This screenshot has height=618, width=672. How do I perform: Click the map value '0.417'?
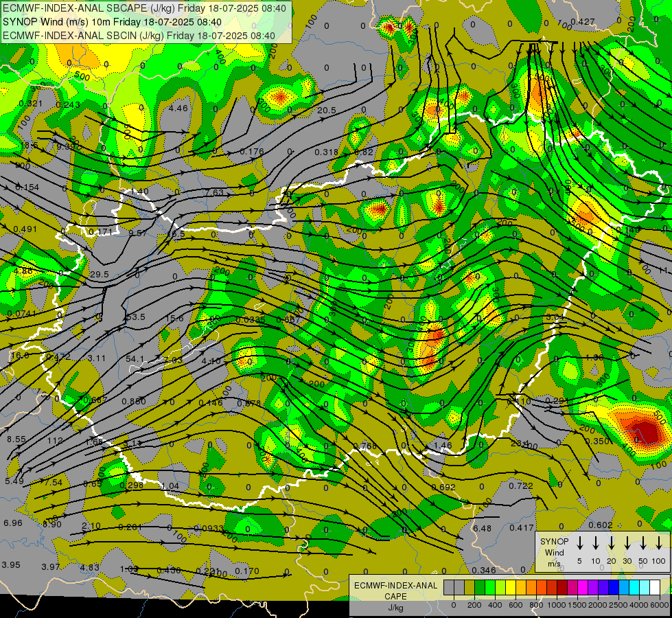click(x=522, y=528)
